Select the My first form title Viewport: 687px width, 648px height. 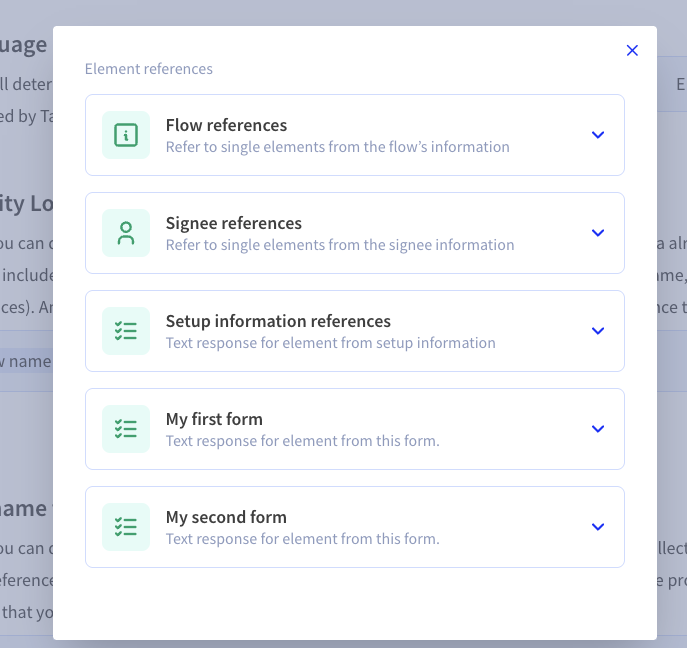[214, 419]
